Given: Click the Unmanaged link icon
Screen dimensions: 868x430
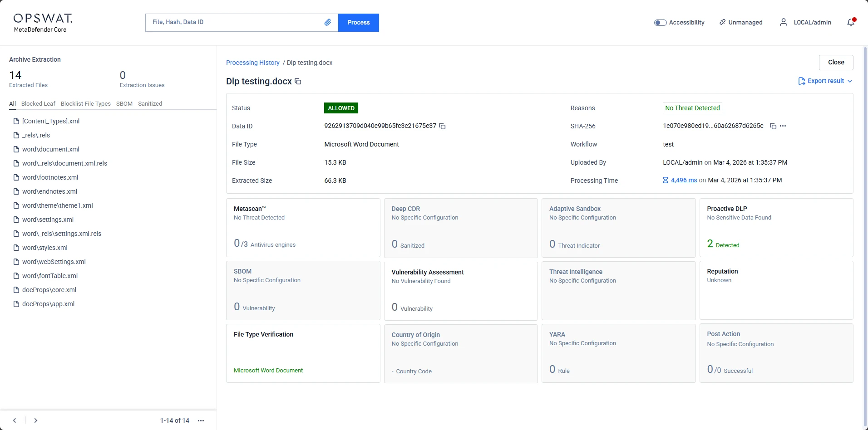Looking at the screenshot, I should (x=722, y=22).
